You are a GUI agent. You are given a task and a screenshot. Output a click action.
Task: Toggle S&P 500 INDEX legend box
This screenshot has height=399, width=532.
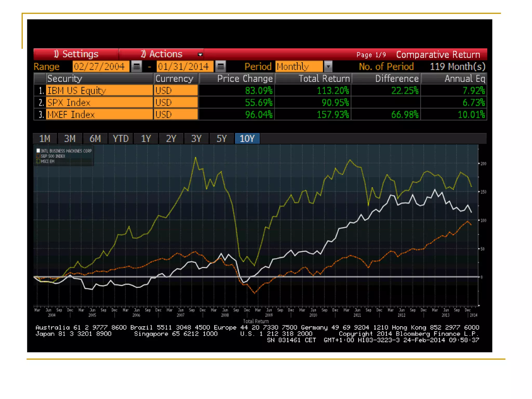pos(38,156)
